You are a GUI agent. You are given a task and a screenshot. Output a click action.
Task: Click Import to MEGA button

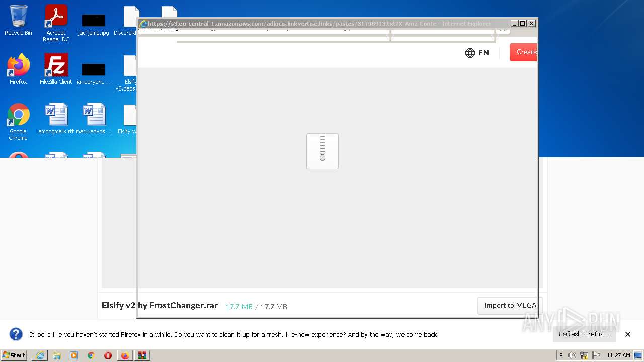coord(510,305)
